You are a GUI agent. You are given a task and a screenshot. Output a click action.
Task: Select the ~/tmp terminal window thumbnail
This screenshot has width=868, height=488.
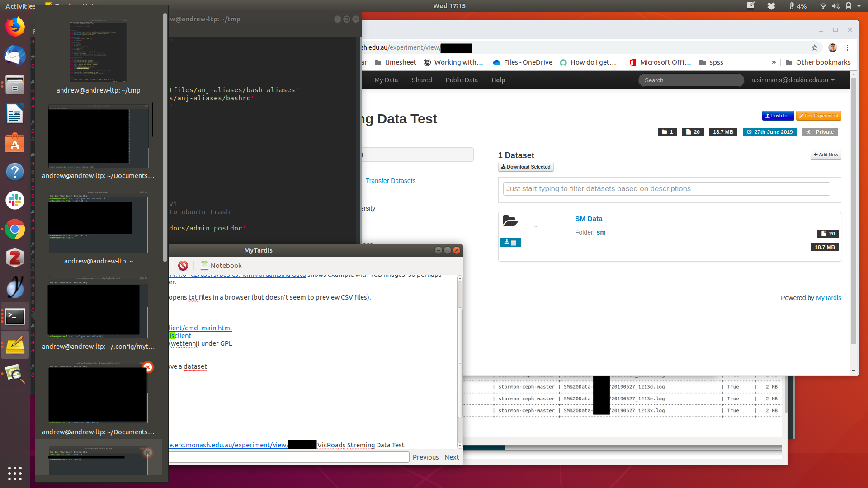98,51
